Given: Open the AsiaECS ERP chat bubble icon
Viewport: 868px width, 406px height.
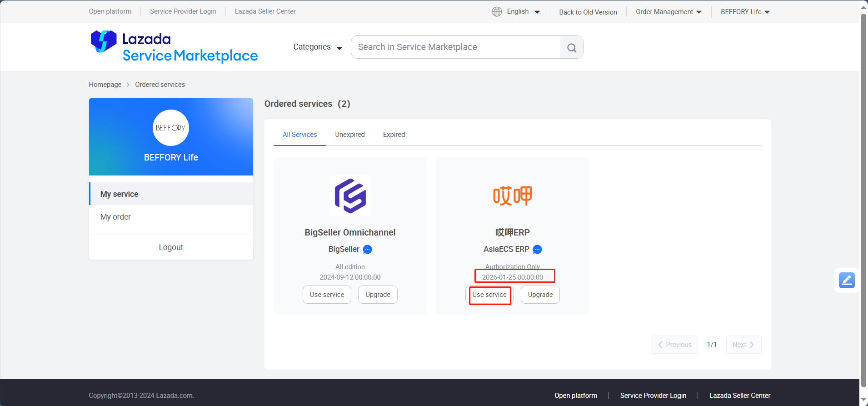Looking at the screenshot, I should point(537,249).
